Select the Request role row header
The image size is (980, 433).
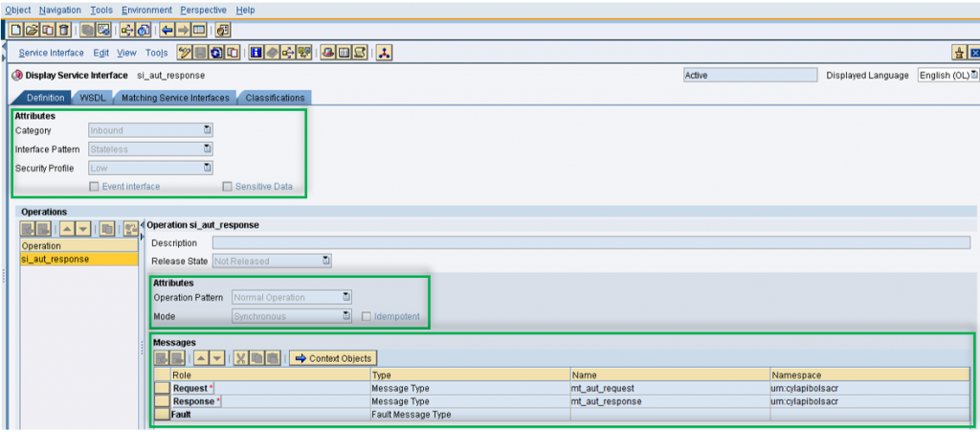162,388
